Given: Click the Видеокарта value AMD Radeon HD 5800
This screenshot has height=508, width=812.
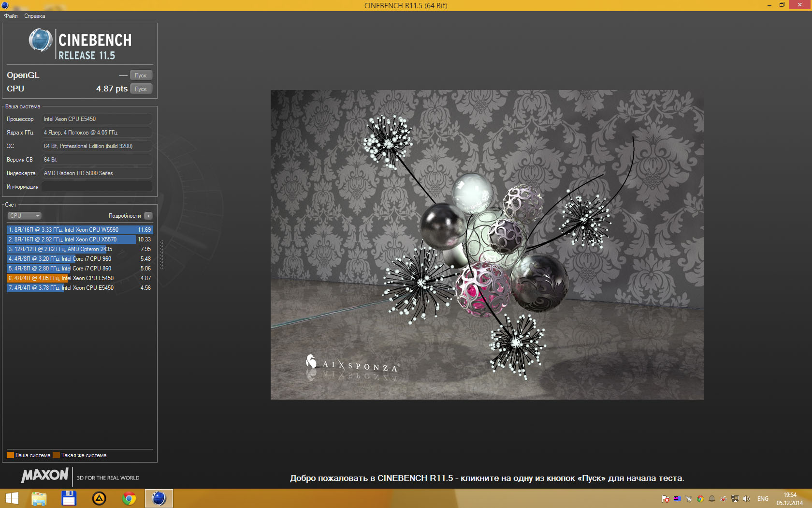Looking at the screenshot, I should [x=97, y=173].
